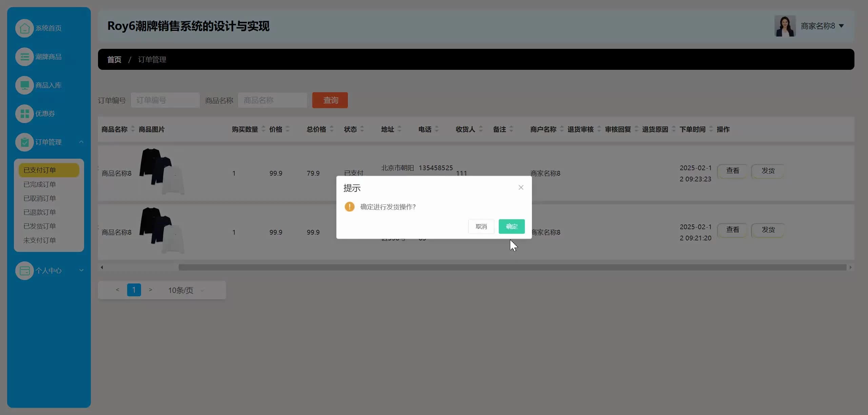The width and height of the screenshot is (868, 415).
Task: Click the 系统首页 home icon
Action: pos(24,28)
